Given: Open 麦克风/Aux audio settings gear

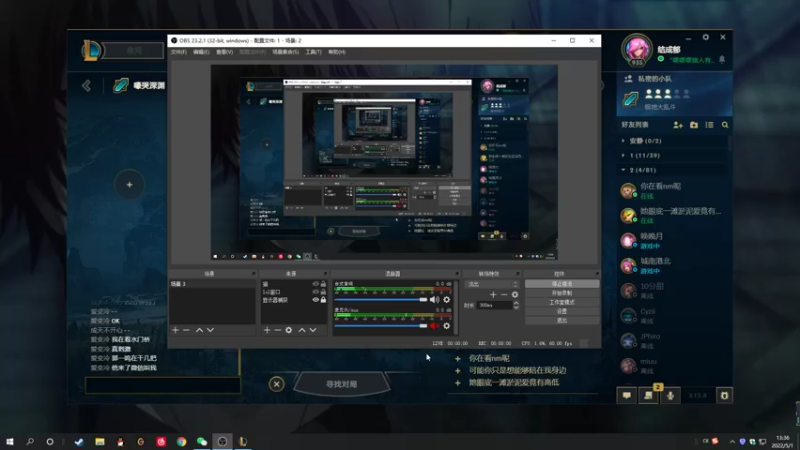Looking at the screenshot, I should click(x=446, y=326).
